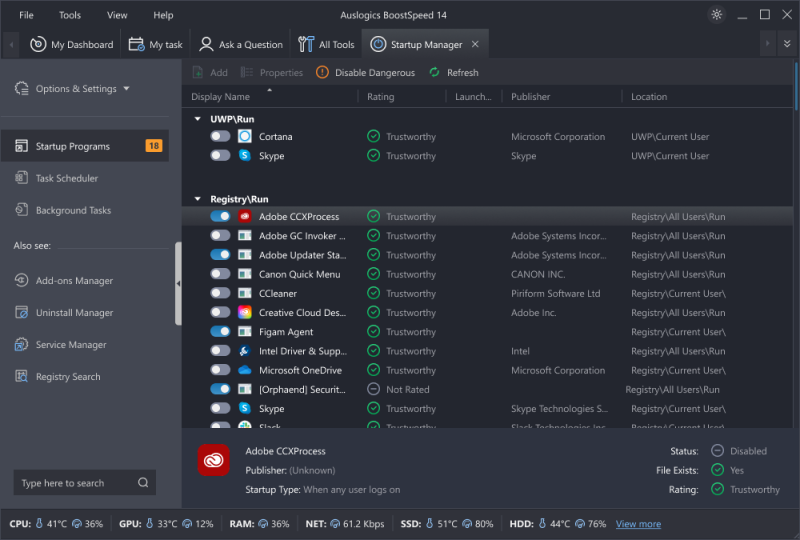Click the Launch column header
This screenshot has height=540, width=800.
pyautogui.click(x=473, y=96)
